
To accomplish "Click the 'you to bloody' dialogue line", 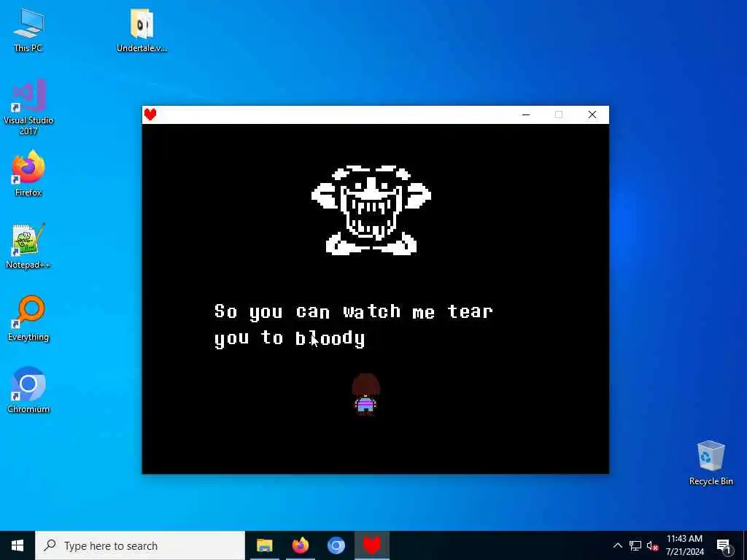I will click(x=290, y=338).
